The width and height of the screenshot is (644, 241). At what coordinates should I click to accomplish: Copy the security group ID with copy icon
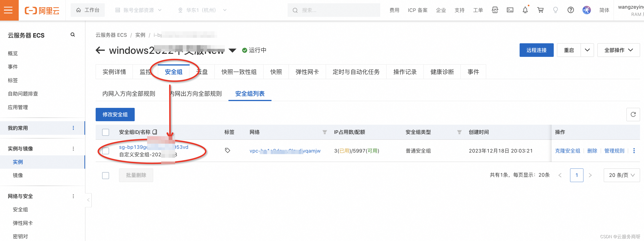point(155,132)
